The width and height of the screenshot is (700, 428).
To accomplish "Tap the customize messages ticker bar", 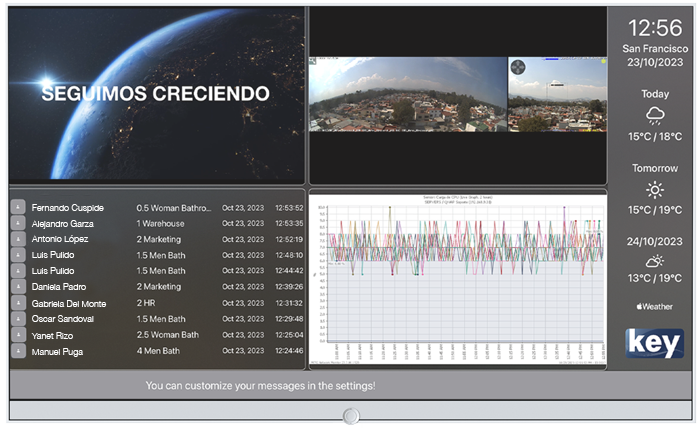I will 260,385.
